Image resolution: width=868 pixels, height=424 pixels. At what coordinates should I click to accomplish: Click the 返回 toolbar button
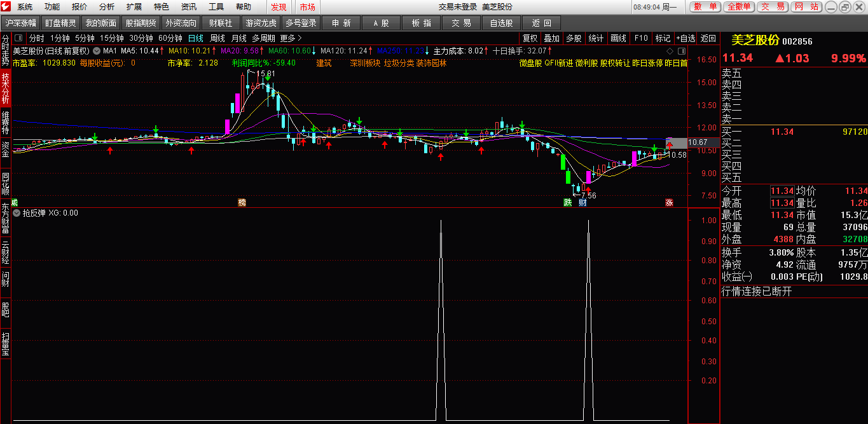(541, 23)
